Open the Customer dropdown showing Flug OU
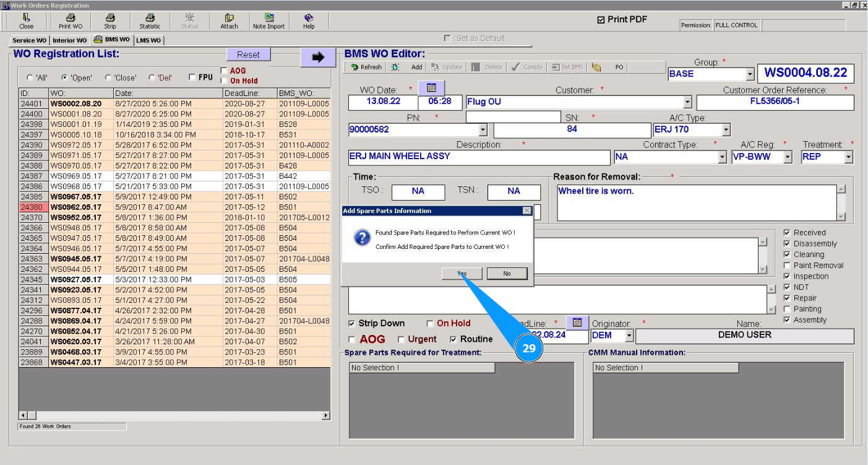The image size is (868, 465). 687,102
